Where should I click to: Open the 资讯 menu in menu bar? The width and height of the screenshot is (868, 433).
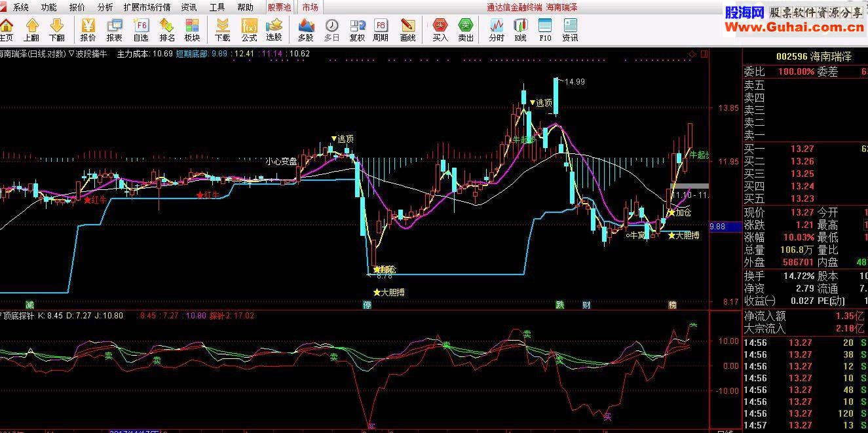189,8
